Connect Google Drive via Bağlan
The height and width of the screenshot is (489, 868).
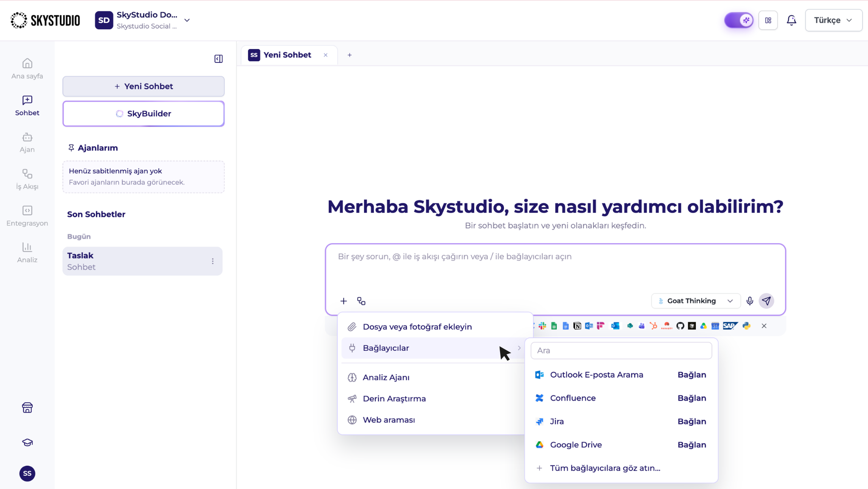(x=692, y=445)
